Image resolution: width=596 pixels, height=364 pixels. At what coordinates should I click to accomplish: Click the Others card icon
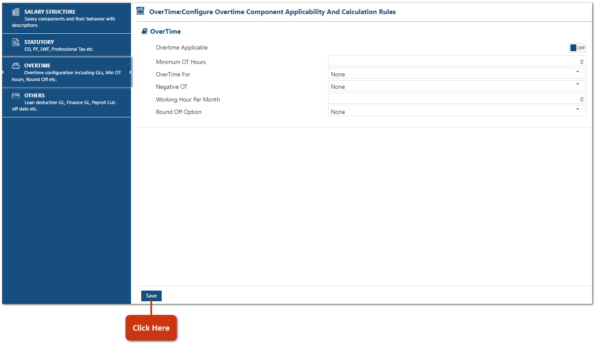16,96
